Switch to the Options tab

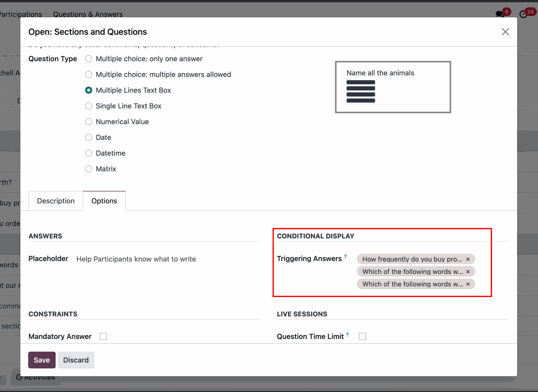[x=104, y=201]
